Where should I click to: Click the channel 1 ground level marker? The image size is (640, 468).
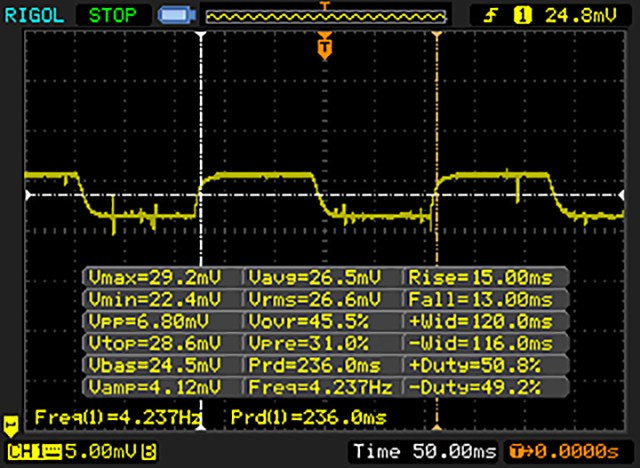pyautogui.click(x=11, y=426)
